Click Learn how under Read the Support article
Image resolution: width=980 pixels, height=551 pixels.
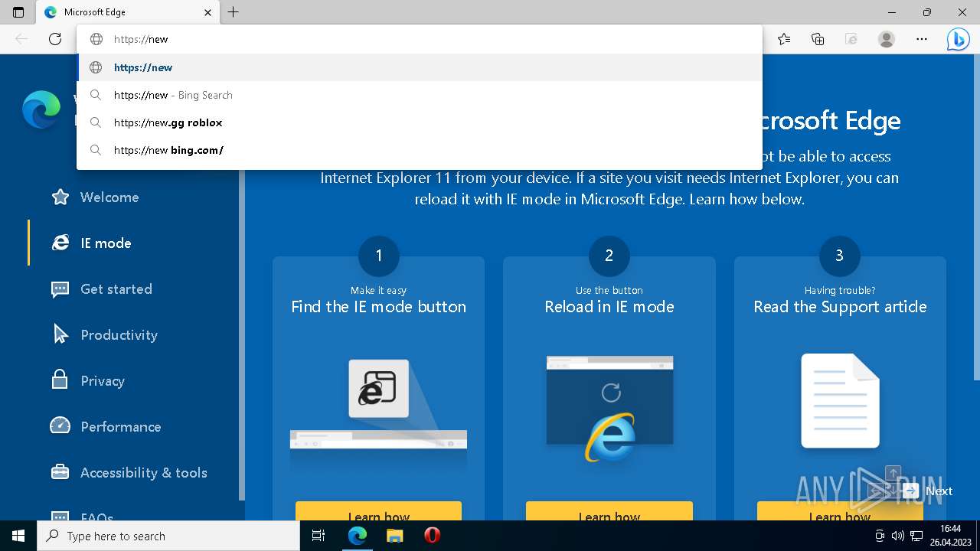click(840, 511)
